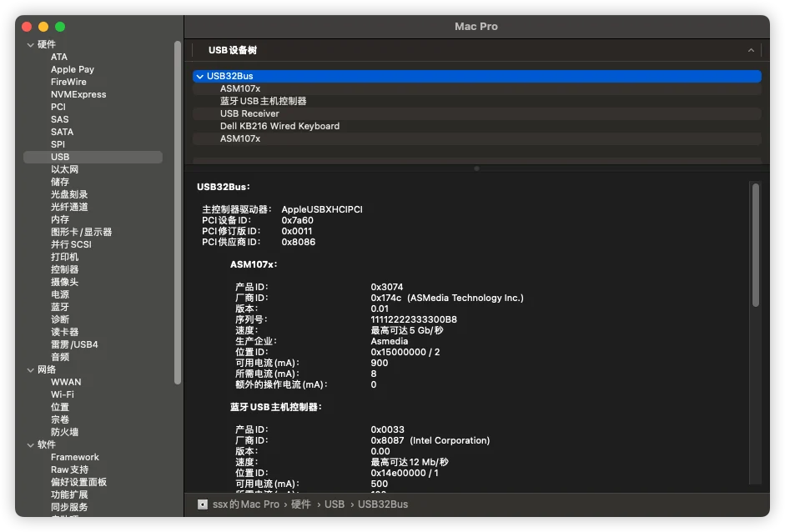The width and height of the screenshot is (785, 532).
Task: Select ATA in the sidebar
Action: pyautogui.click(x=59, y=57)
